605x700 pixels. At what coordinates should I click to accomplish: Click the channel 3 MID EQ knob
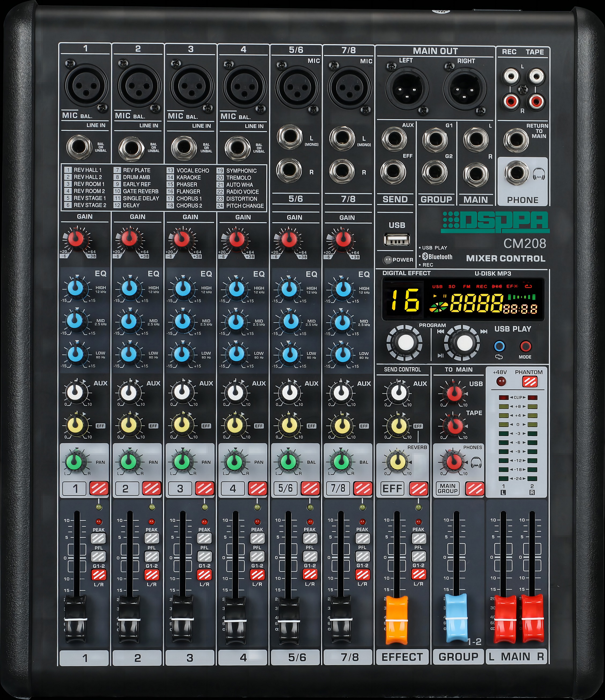click(x=183, y=321)
